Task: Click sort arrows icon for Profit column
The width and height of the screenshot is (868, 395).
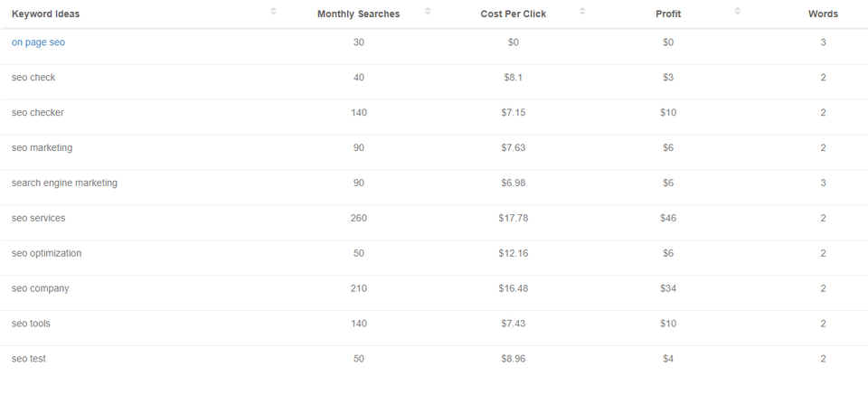Action: 738,11
